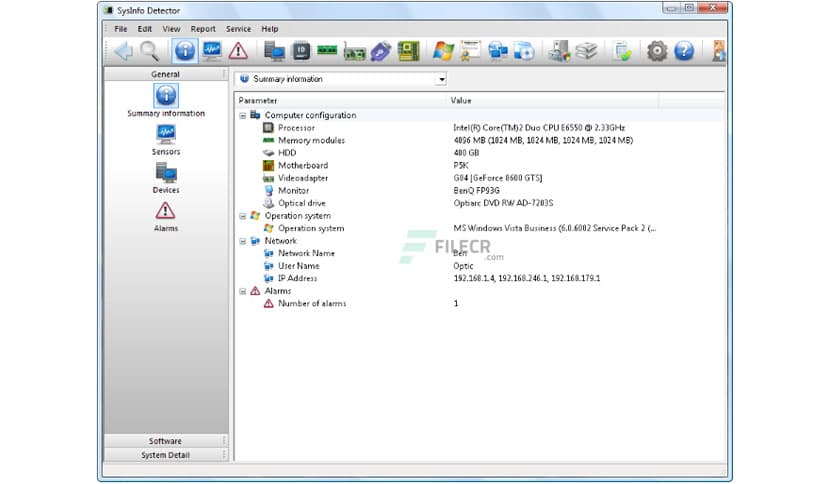Click the BenQ FP93G value
This screenshot has width=836, height=484.
pyautogui.click(x=477, y=191)
